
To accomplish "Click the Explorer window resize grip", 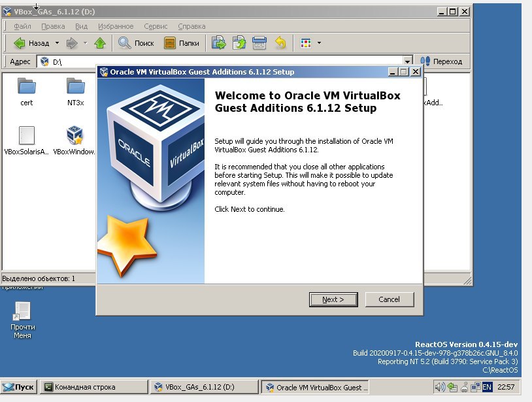I will point(467,280).
